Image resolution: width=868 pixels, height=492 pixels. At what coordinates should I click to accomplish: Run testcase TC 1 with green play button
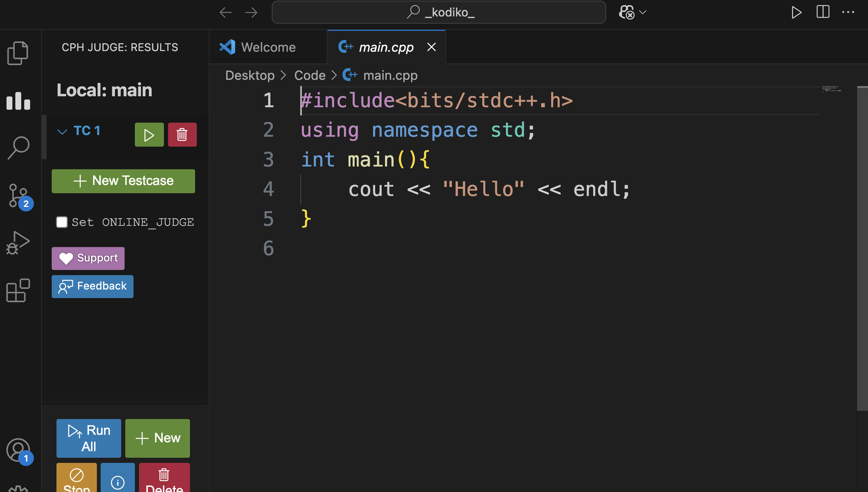(x=149, y=135)
